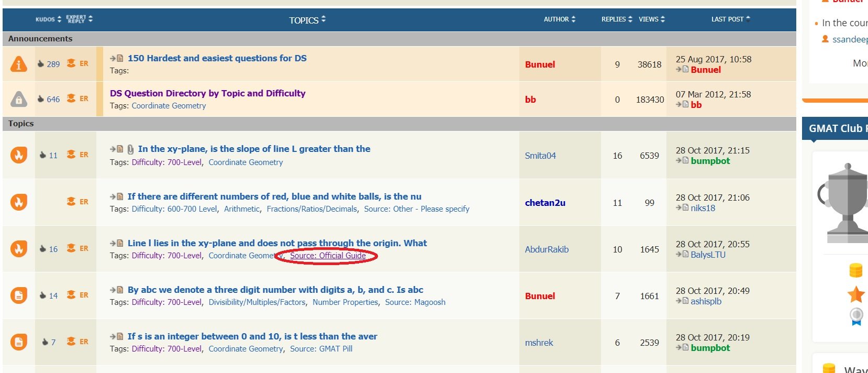The width and height of the screenshot is (868, 373).
Task: Open topic 'If s is an integer between 0 and 10'
Action: 252,336
